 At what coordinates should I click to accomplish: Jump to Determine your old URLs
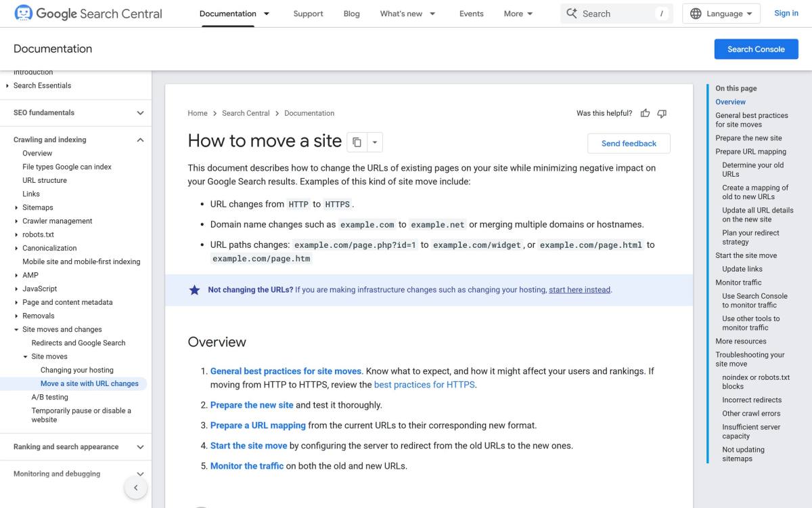click(752, 169)
